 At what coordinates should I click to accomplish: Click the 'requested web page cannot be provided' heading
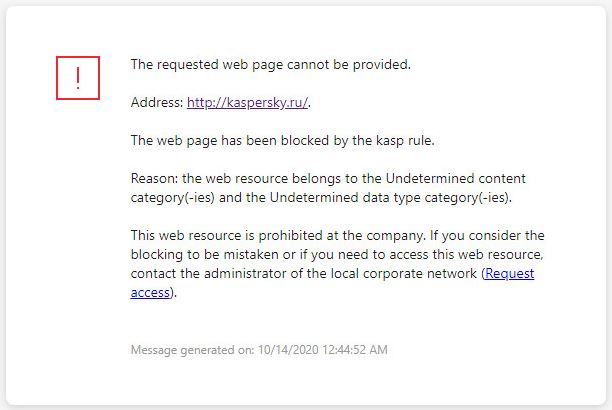pos(271,64)
